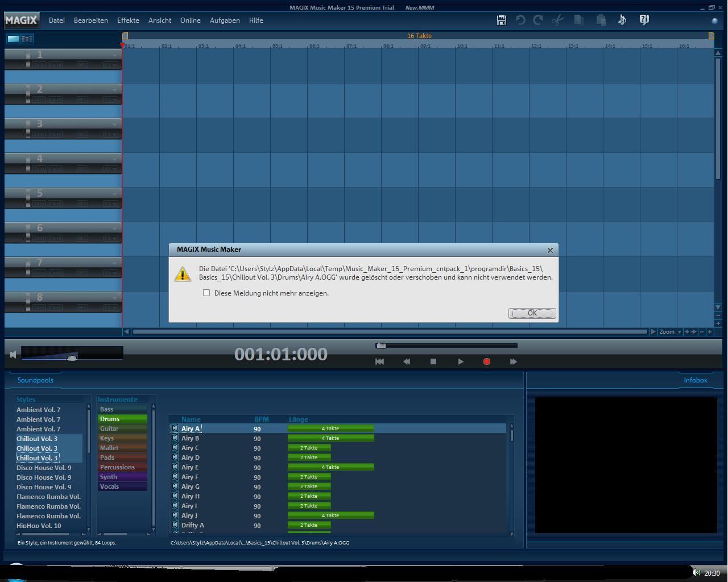Preview the Drifty A loop icon

pos(175,525)
